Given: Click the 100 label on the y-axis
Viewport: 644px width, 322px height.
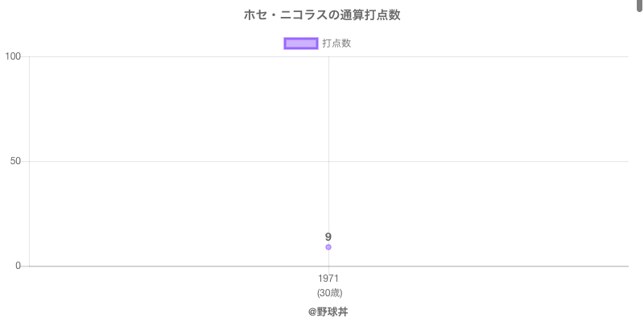Looking at the screenshot, I should click(x=13, y=56).
